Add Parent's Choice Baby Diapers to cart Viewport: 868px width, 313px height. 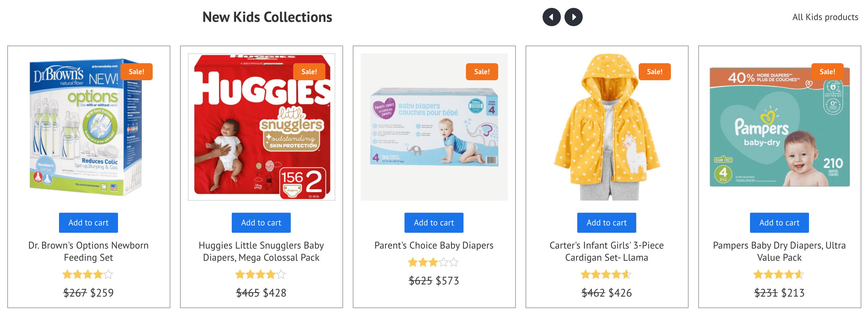coord(434,222)
